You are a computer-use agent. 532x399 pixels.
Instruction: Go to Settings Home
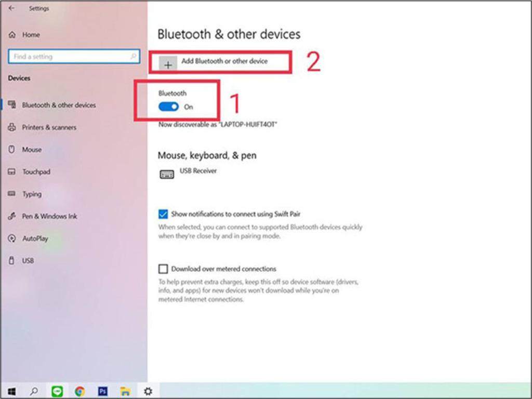pos(31,35)
